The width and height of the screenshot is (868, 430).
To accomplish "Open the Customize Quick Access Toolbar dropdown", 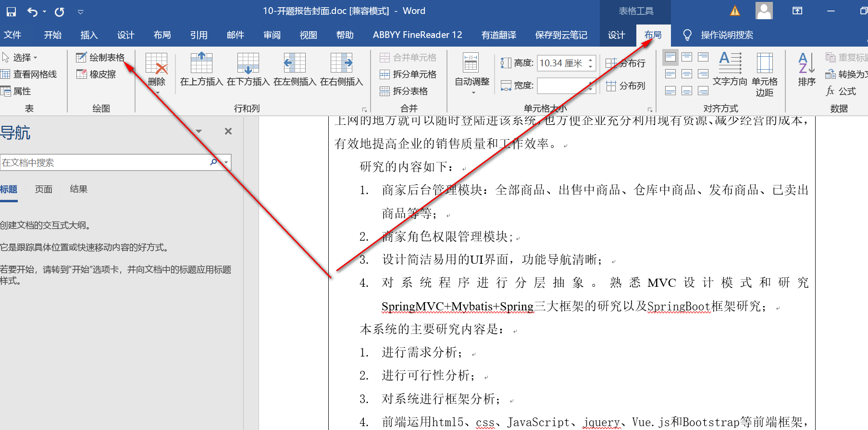I will click(x=80, y=12).
